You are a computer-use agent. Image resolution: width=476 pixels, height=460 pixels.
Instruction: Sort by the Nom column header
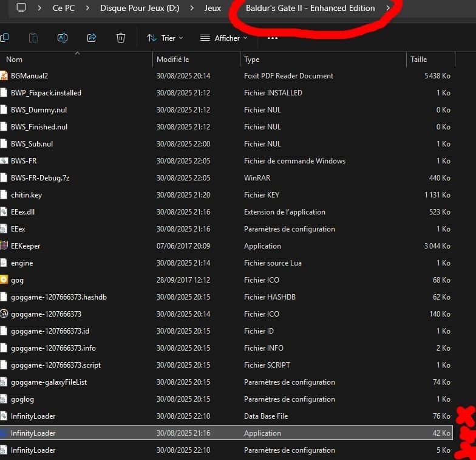tap(76, 60)
